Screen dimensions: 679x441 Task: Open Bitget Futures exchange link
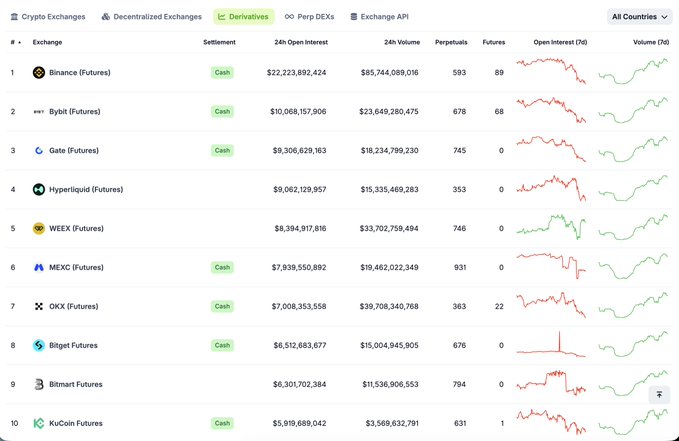pos(73,345)
